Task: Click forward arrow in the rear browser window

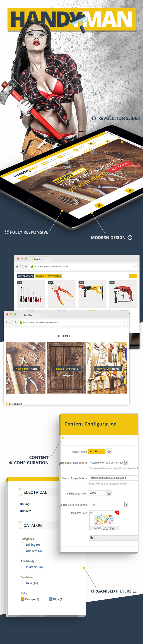Action: pyautogui.click(x=26, y=267)
